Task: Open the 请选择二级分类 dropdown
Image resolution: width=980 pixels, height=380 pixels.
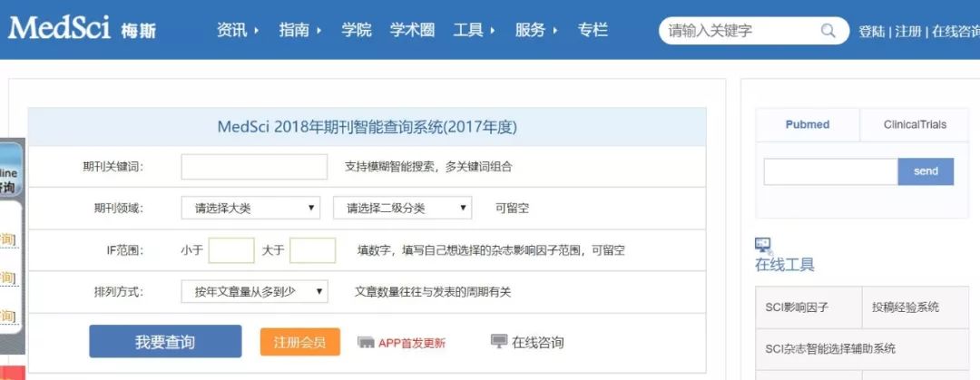Action: pos(403,208)
